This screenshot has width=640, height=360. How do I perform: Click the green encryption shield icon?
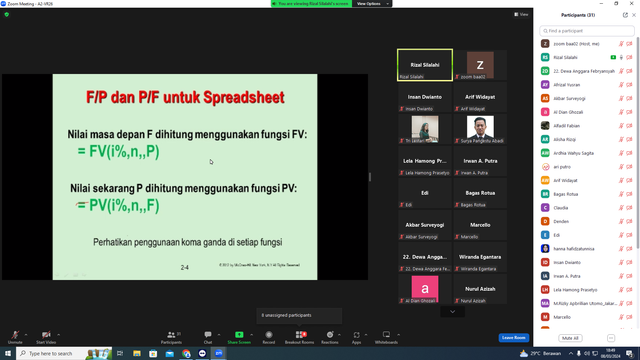click(x=7, y=14)
